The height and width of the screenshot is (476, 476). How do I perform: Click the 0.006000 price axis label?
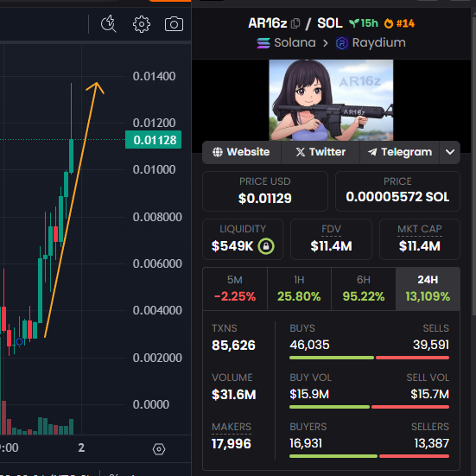point(157,263)
